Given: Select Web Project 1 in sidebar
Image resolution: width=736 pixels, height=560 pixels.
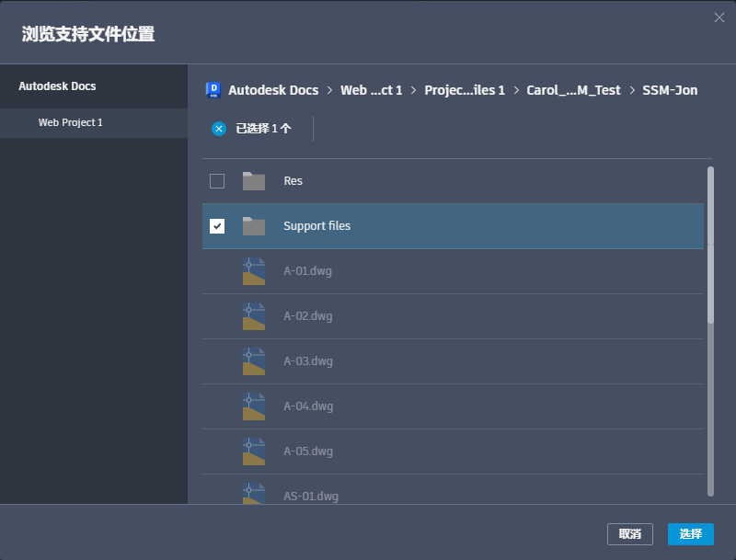Looking at the screenshot, I should coord(94,122).
